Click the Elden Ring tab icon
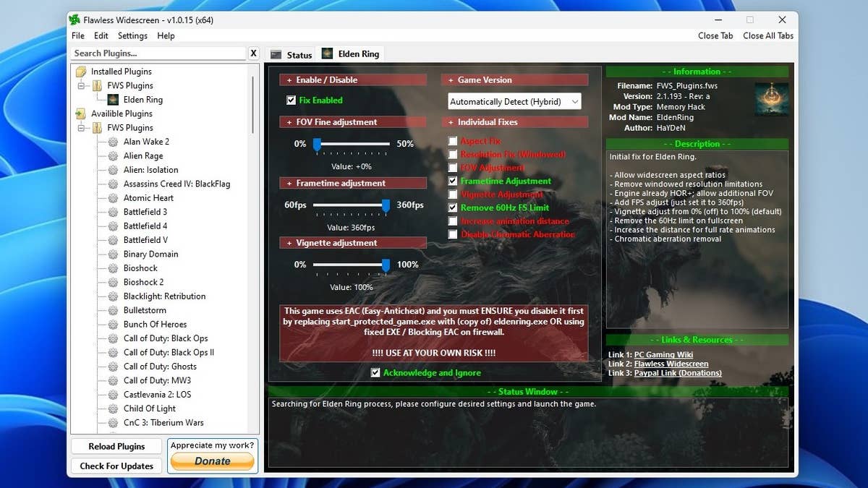The height and width of the screenshot is (488, 868). (x=327, y=53)
